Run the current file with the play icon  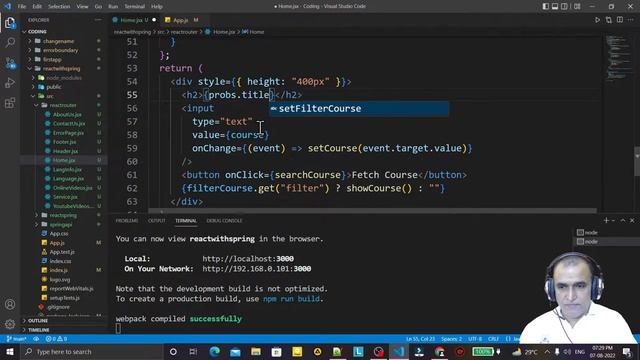597,20
